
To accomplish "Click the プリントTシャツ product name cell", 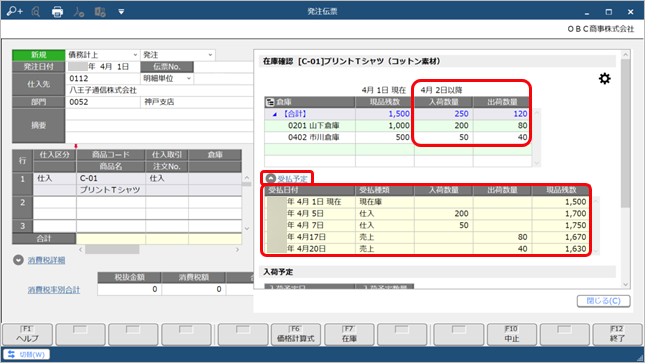I will click(x=111, y=190).
